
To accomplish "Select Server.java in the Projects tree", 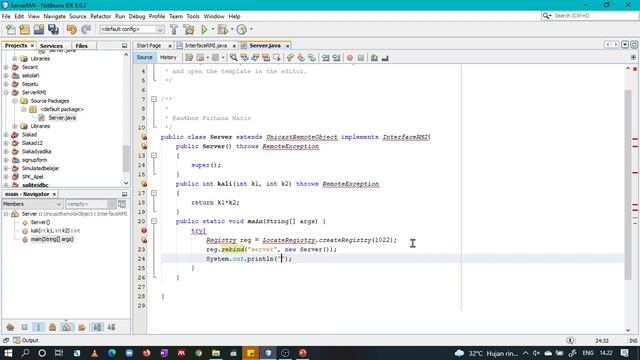I will (62, 118).
